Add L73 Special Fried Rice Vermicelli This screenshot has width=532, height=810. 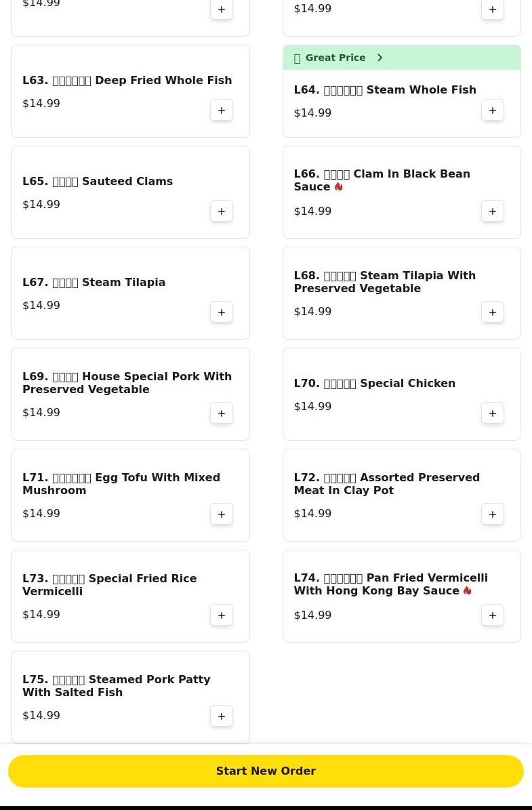(222, 615)
